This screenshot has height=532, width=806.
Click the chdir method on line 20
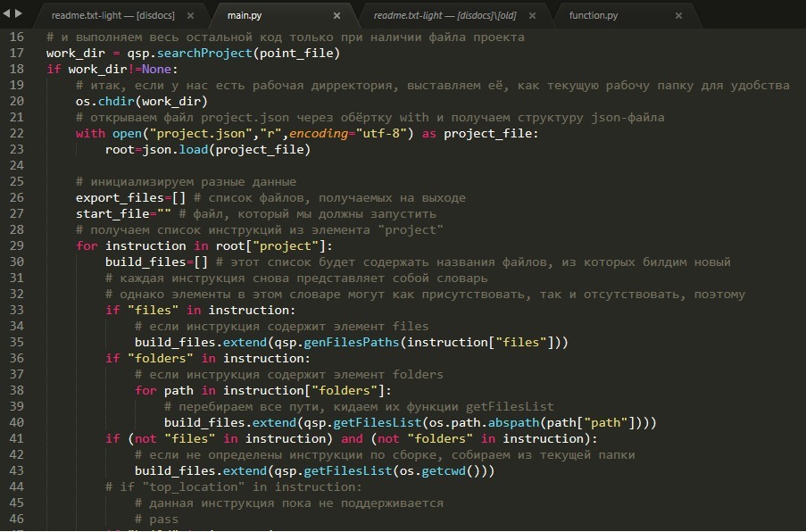click(x=116, y=101)
